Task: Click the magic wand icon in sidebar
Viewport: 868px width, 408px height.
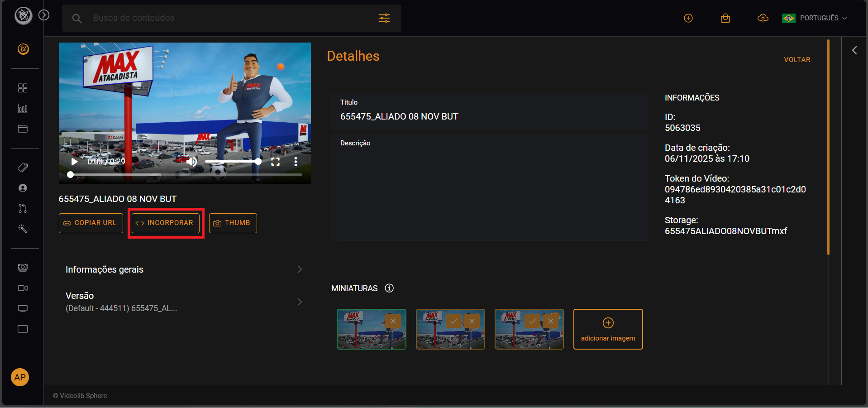Action: (23, 229)
